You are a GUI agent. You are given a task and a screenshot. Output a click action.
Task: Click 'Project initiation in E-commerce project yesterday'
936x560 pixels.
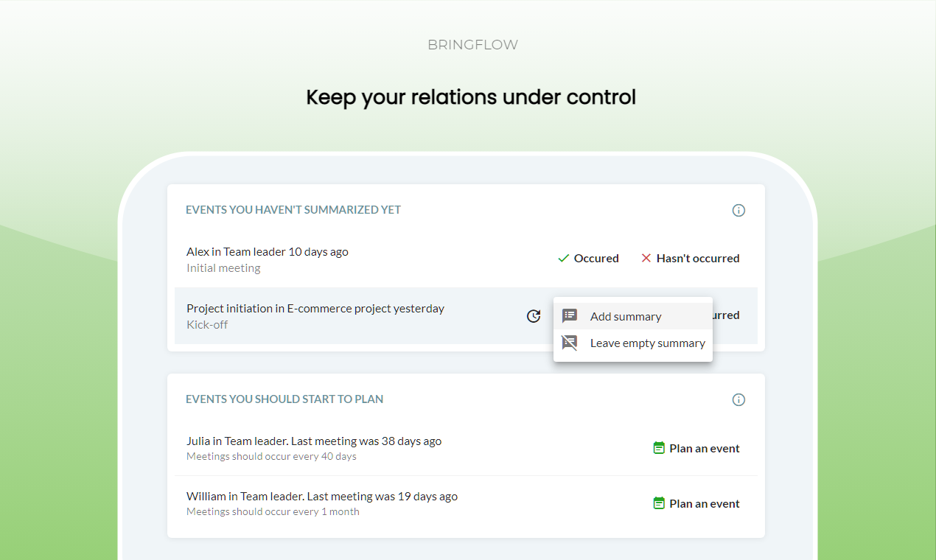tap(315, 309)
